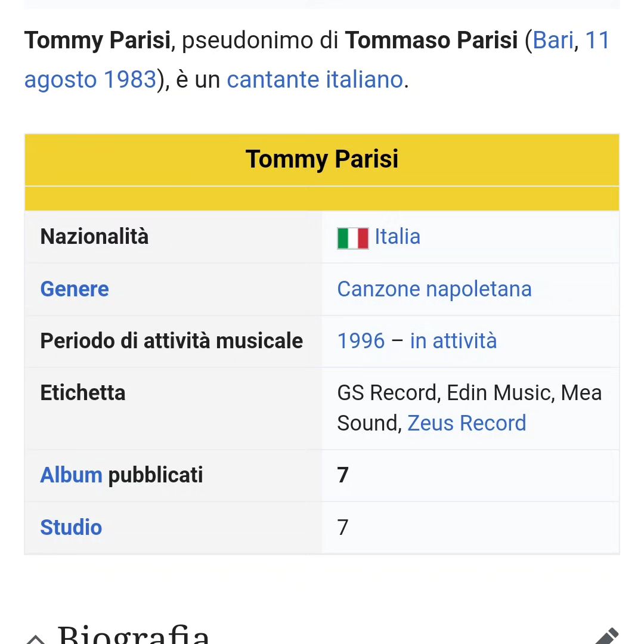Open the italiano link
The width and height of the screenshot is (644, 644).
coord(365,79)
